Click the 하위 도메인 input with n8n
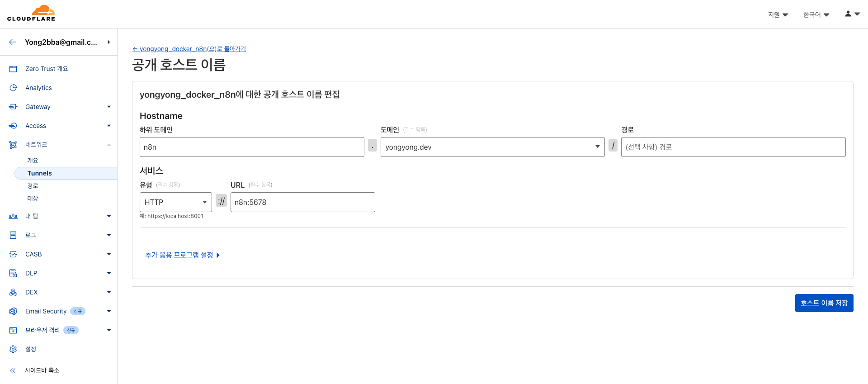 [x=252, y=147]
